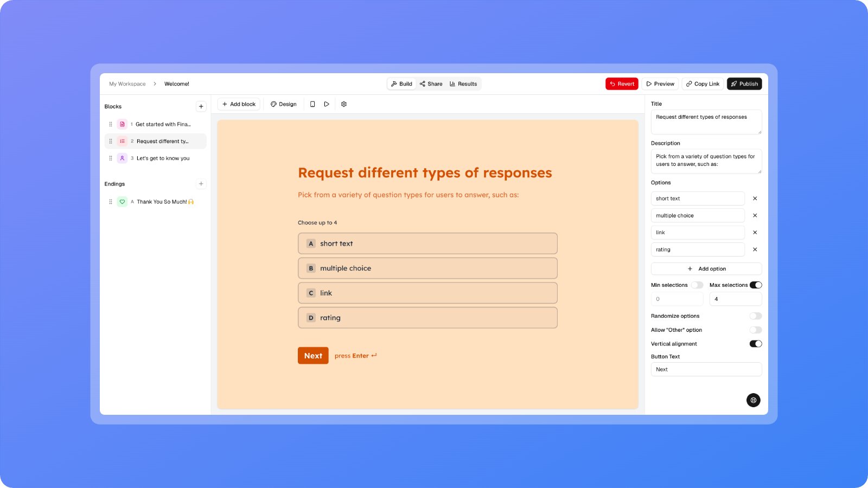This screenshot has width=868, height=488.
Task: Switch to the Results tab
Action: (464, 84)
